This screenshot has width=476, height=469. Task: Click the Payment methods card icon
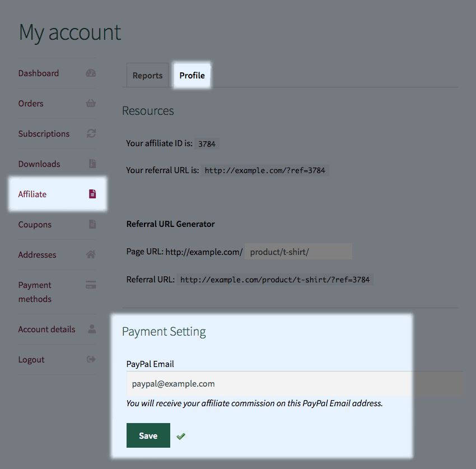(91, 285)
